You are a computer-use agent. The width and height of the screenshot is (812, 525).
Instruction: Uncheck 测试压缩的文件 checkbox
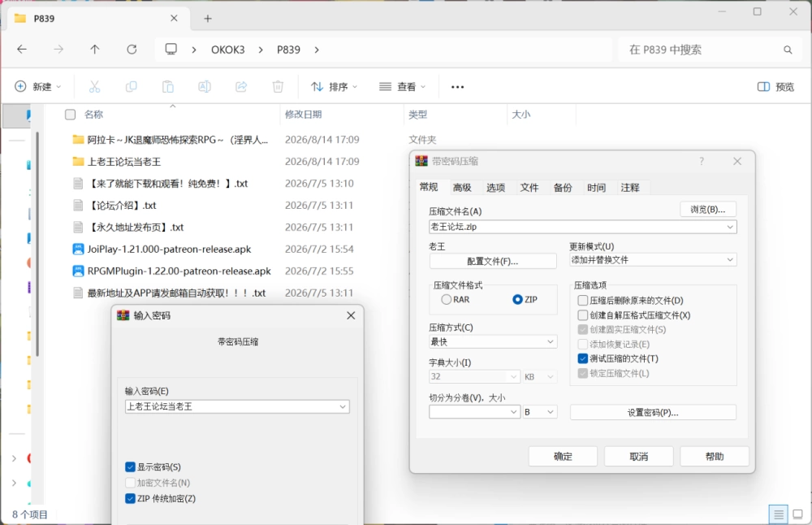point(582,358)
